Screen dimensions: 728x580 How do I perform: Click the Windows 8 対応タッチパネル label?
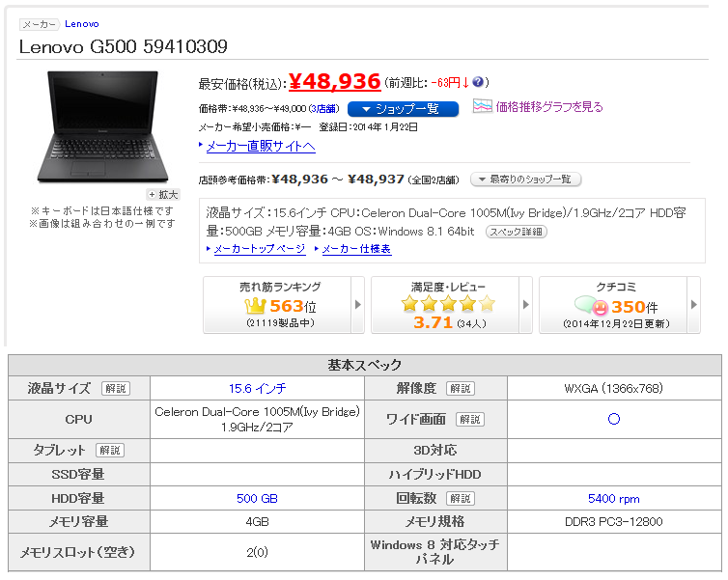pyautogui.click(x=435, y=552)
